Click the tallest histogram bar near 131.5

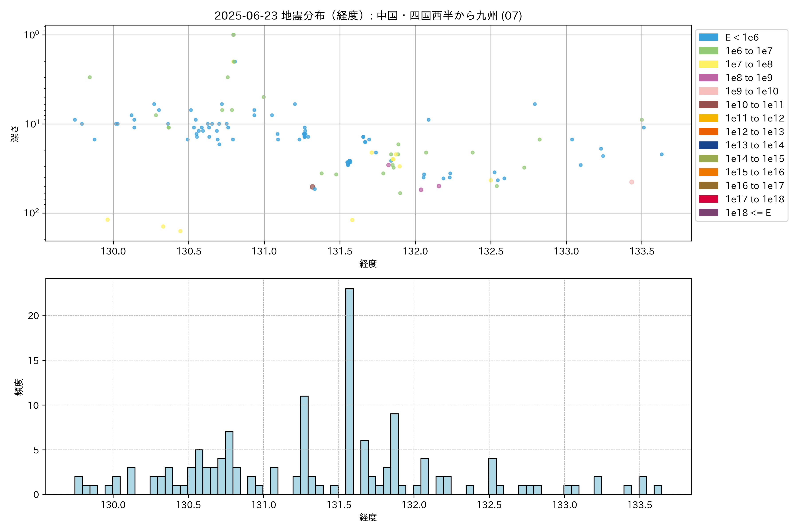pos(350,390)
